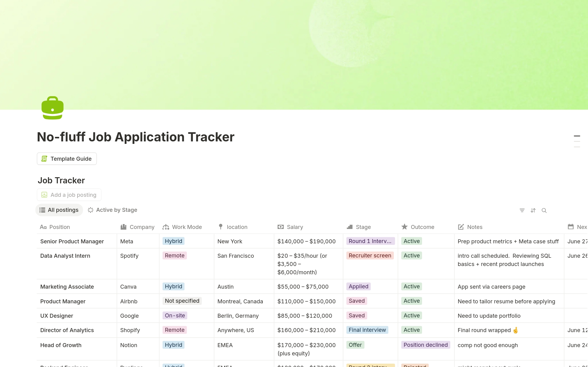Click the Aa icon in Position header
588x367 pixels.
click(43, 227)
